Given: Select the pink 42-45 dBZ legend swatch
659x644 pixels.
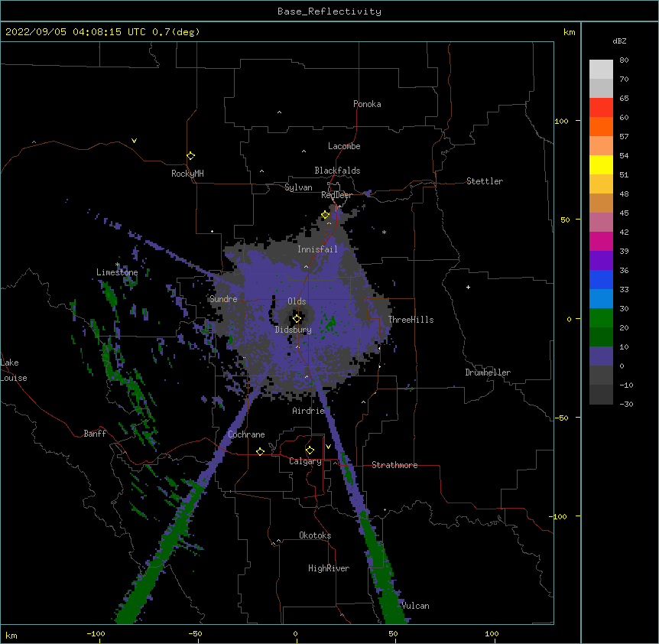Looking at the screenshot, I should (601, 223).
